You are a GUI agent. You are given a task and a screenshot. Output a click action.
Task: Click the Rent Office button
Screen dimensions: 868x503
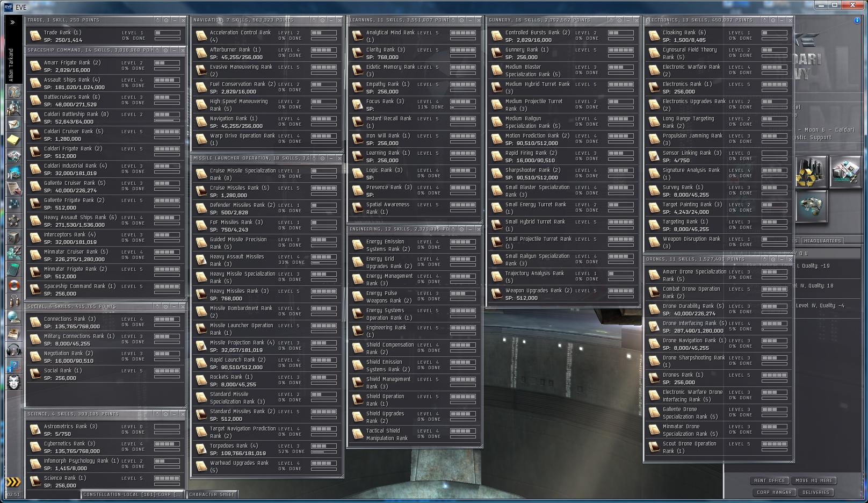tap(770, 480)
